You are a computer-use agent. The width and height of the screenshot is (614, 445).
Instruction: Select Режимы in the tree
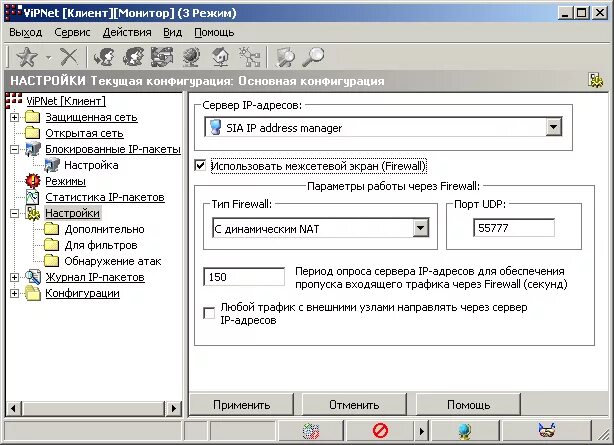(65, 181)
